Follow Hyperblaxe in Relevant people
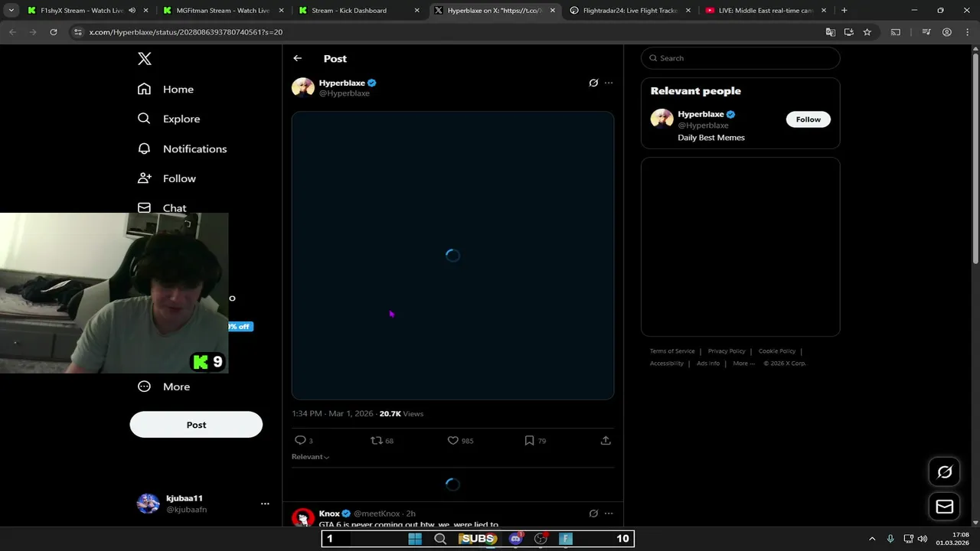The width and height of the screenshot is (980, 551). (808, 119)
